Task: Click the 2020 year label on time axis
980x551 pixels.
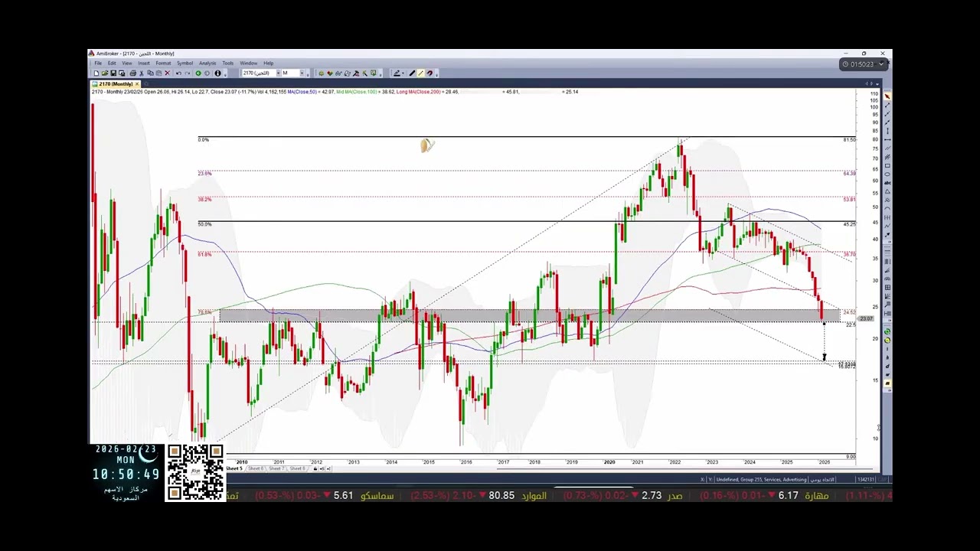Action: (609, 462)
